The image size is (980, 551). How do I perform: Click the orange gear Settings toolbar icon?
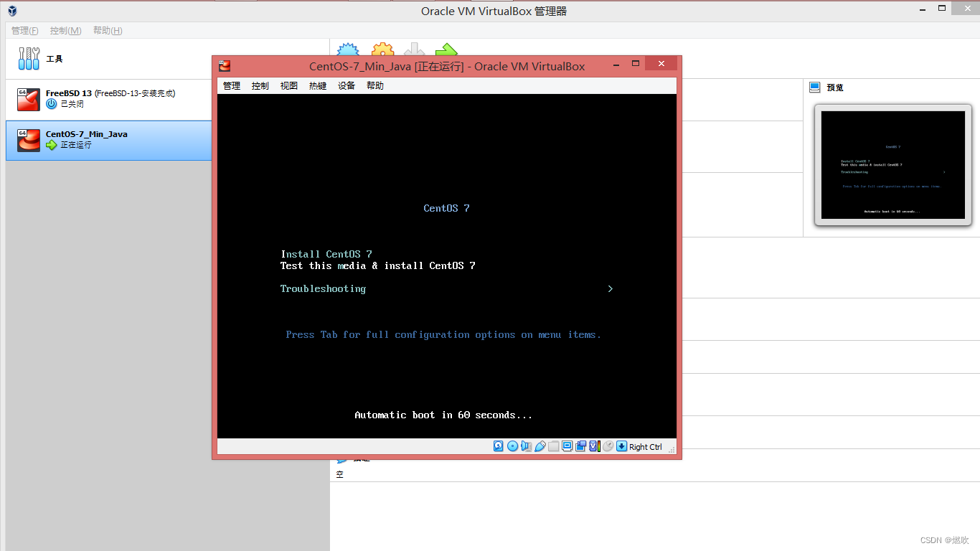(382, 50)
